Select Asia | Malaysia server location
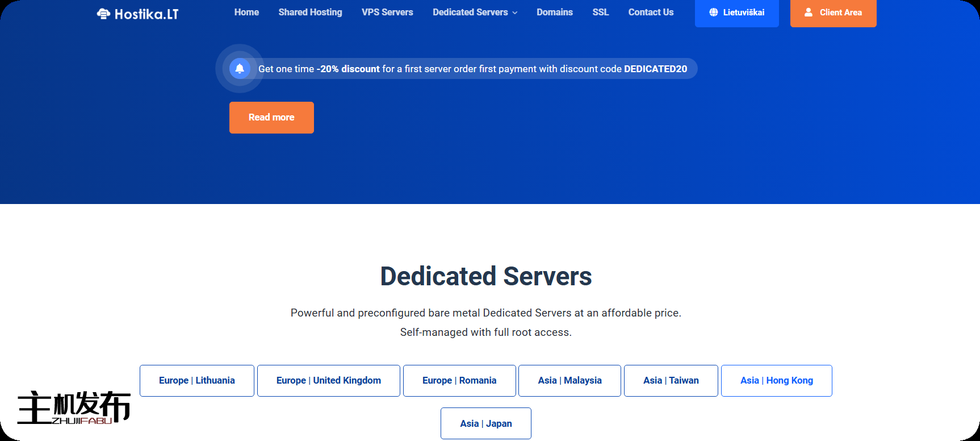 (569, 381)
